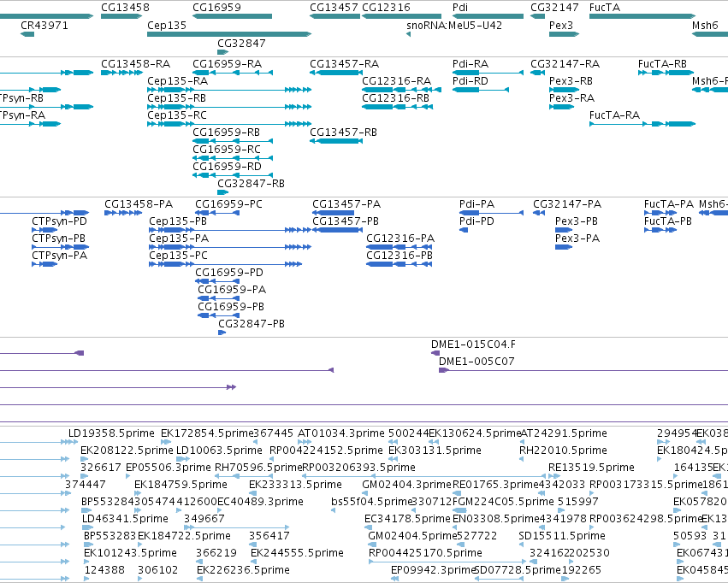Open the CG12316-RB transcript label
The width and height of the screenshot is (728, 583).
coord(395,97)
